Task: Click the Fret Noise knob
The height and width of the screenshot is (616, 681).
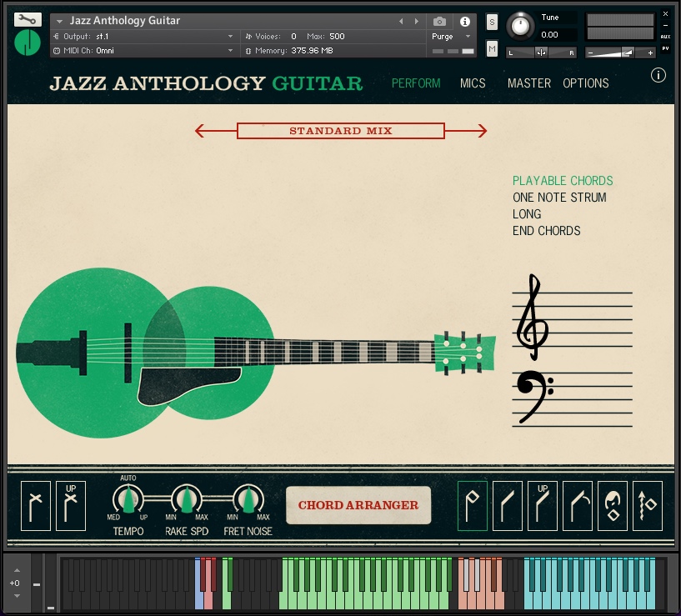Action: (x=248, y=498)
